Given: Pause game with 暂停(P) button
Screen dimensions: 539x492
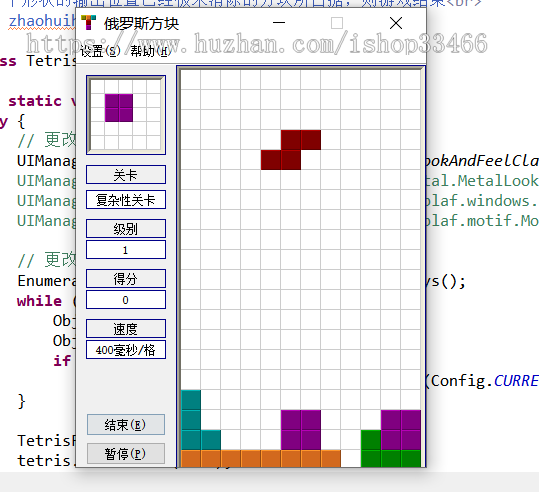Looking at the screenshot, I should pos(125,454).
